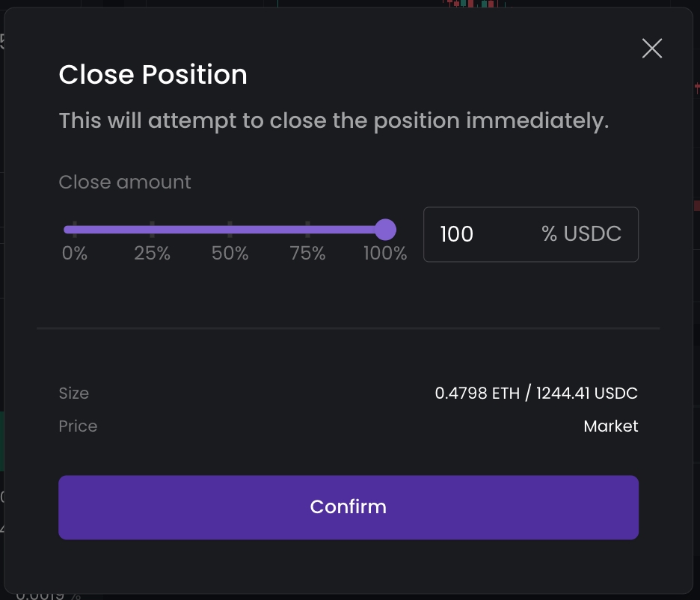Click the Close Position heading

click(153, 75)
